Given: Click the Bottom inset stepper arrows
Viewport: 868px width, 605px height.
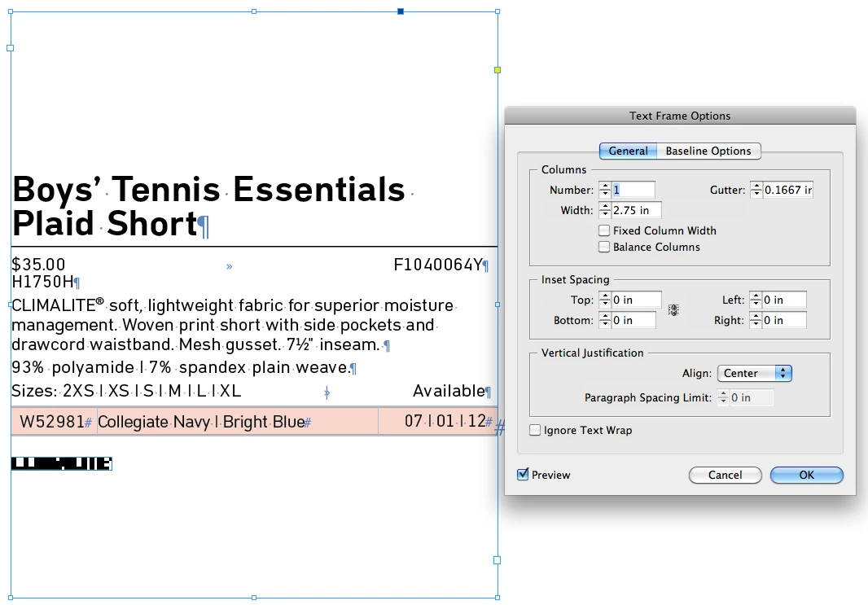Looking at the screenshot, I should [604, 320].
